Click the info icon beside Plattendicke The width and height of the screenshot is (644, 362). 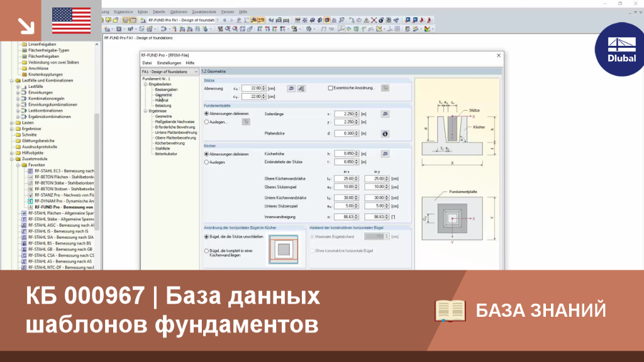(385, 133)
